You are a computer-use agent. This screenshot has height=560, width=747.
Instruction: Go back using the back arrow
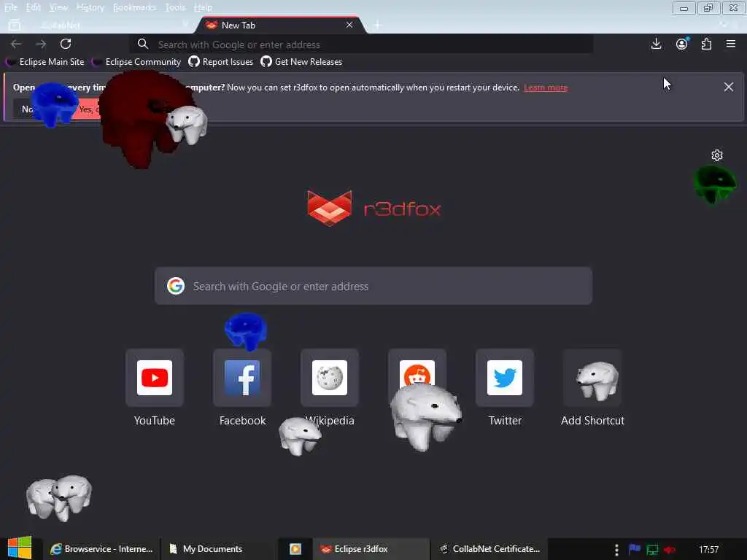tap(16, 44)
